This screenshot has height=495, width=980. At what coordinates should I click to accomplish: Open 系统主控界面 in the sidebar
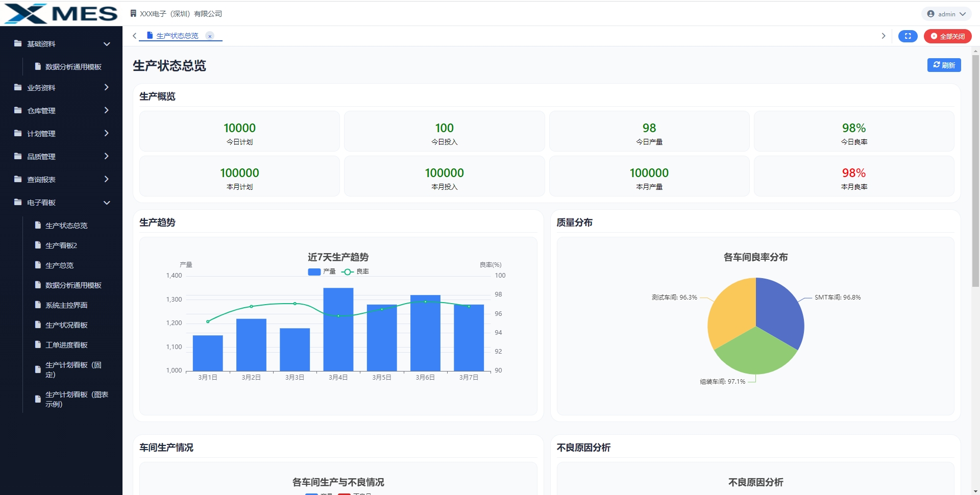66,305
